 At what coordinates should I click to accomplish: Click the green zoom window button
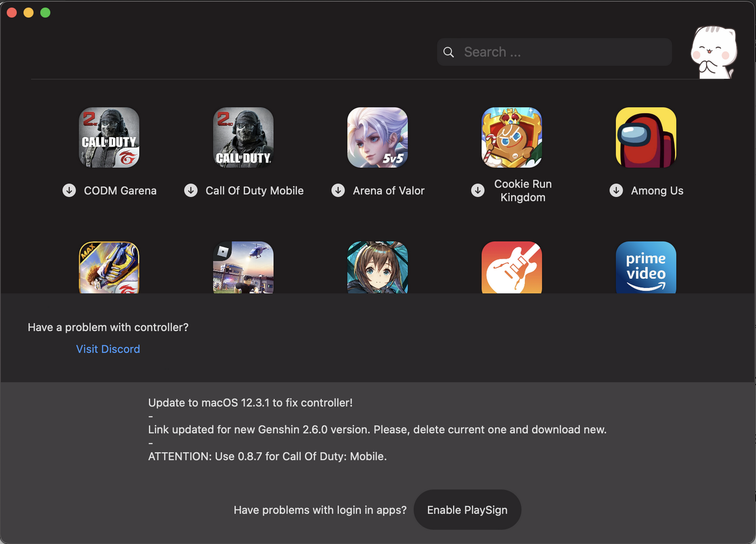coord(45,12)
